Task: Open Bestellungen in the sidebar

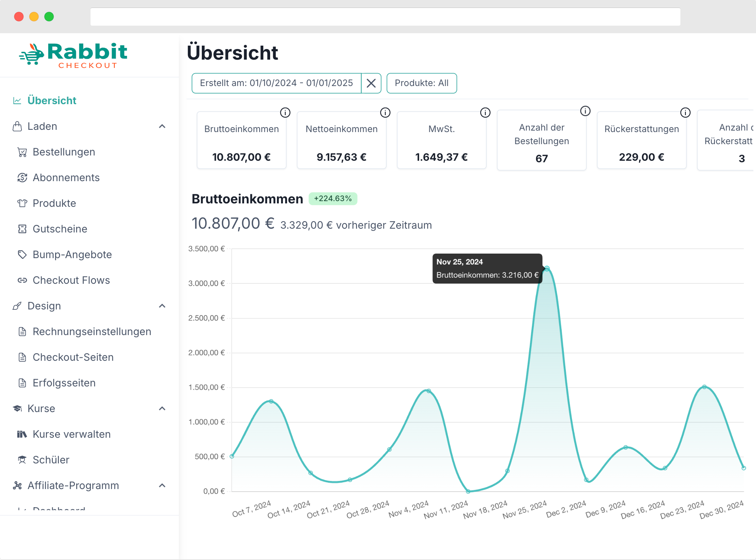Action: tap(64, 152)
